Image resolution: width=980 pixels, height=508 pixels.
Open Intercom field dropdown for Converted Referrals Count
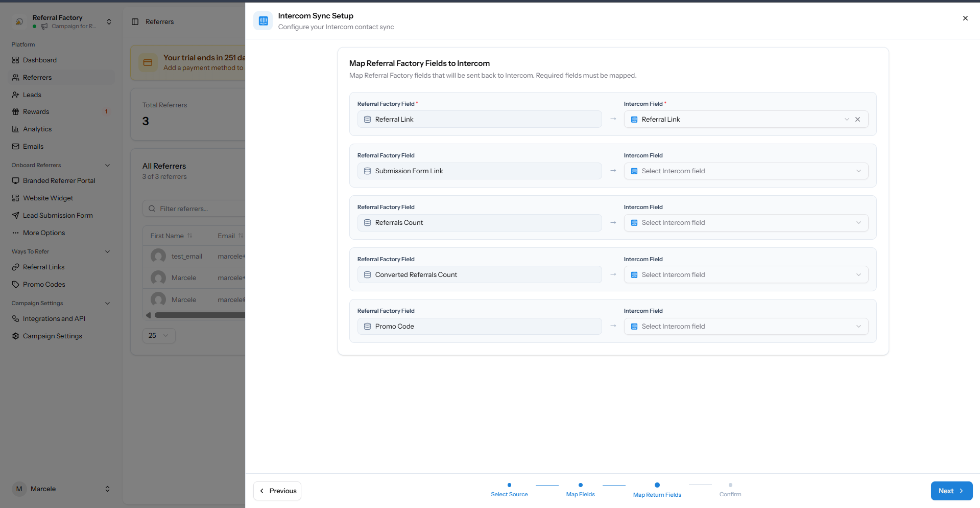coord(746,275)
